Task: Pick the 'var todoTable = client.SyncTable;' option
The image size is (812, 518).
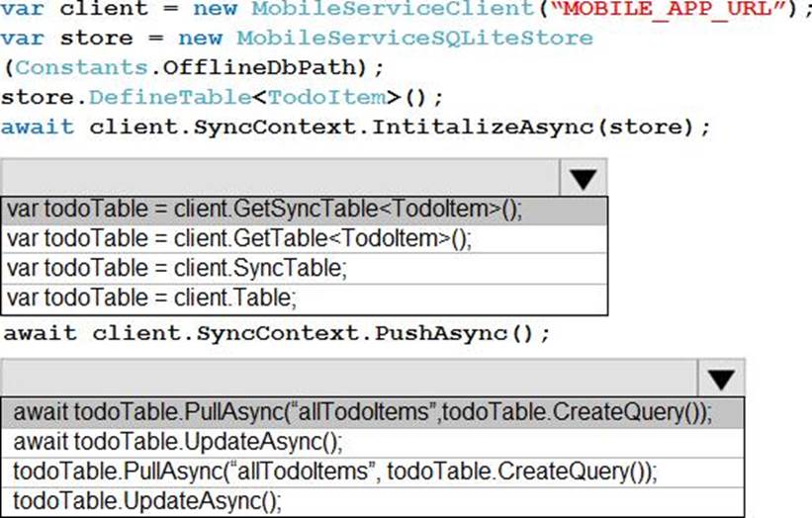Action: tap(176, 268)
